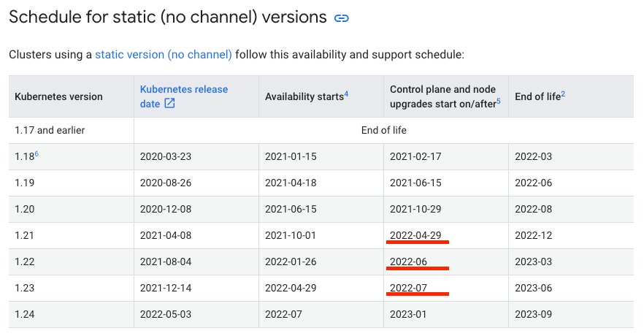Click the external link icon beside release date

click(x=169, y=104)
